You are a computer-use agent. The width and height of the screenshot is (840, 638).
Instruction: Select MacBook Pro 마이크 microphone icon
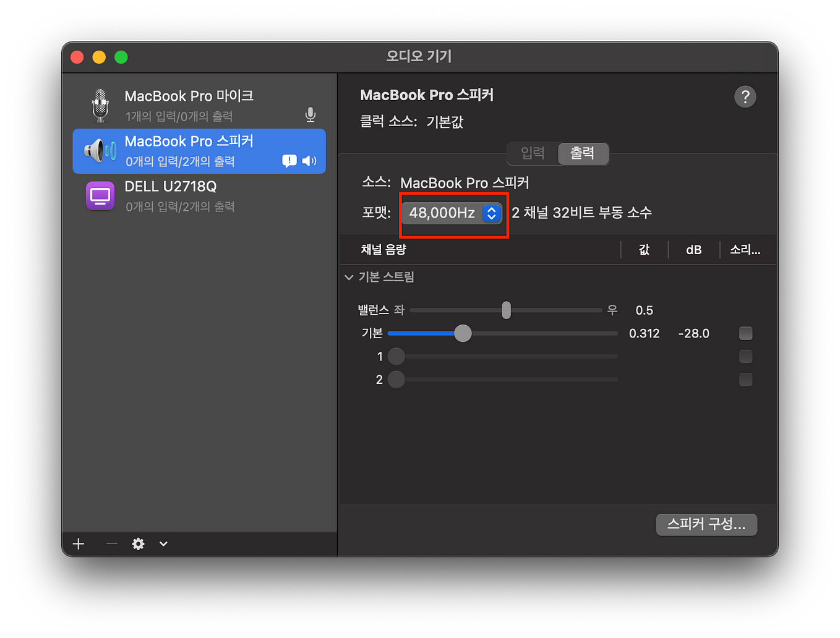[x=100, y=106]
